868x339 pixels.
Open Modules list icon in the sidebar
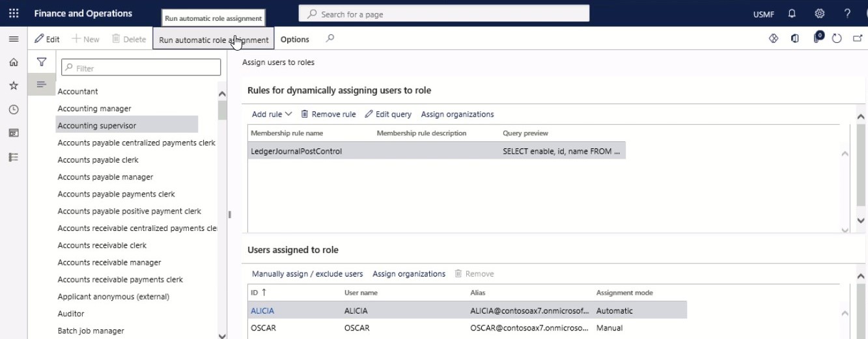click(13, 157)
